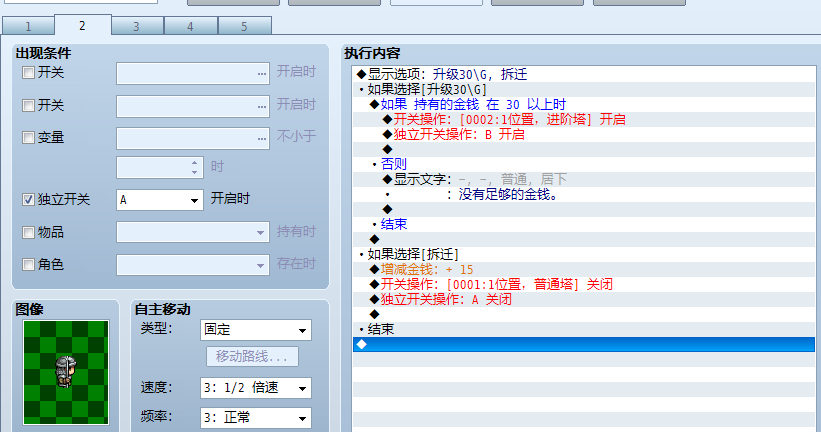Select event page tab 2
The image size is (821, 432).
(x=83, y=25)
